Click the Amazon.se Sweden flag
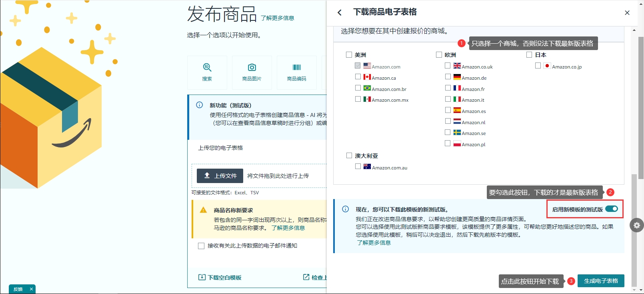 click(x=457, y=132)
